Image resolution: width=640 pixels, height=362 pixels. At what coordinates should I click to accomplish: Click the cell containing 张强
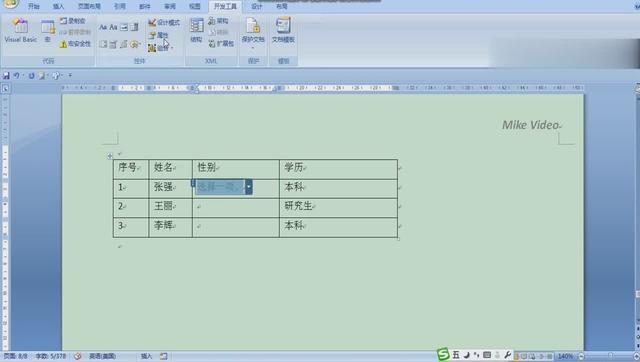[171, 189]
